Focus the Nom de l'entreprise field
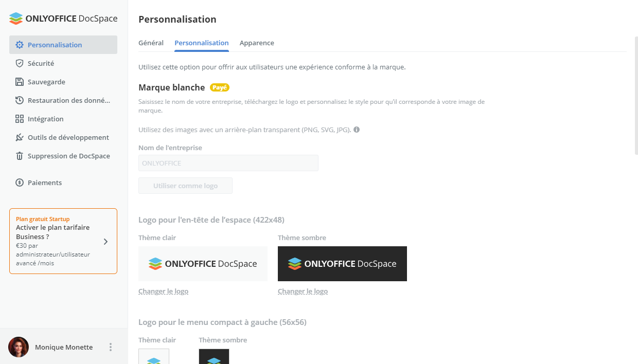Image resolution: width=638 pixels, height=364 pixels. pos(228,163)
